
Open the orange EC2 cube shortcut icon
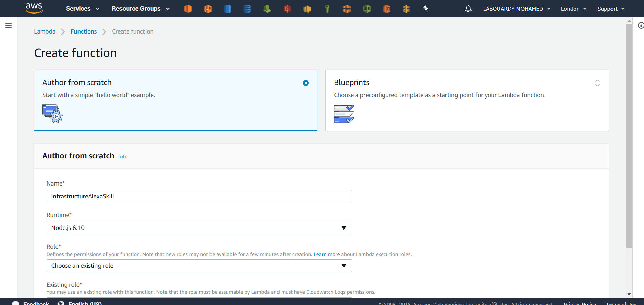click(x=188, y=9)
